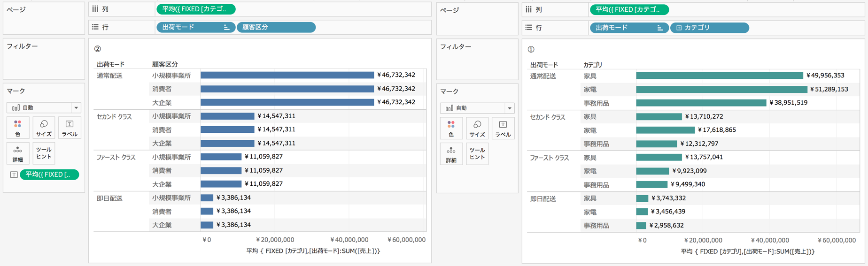Screen dimensions: 868x266
Task: Select the green 通常配送 家電 bar
Action: (x=721, y=89)
